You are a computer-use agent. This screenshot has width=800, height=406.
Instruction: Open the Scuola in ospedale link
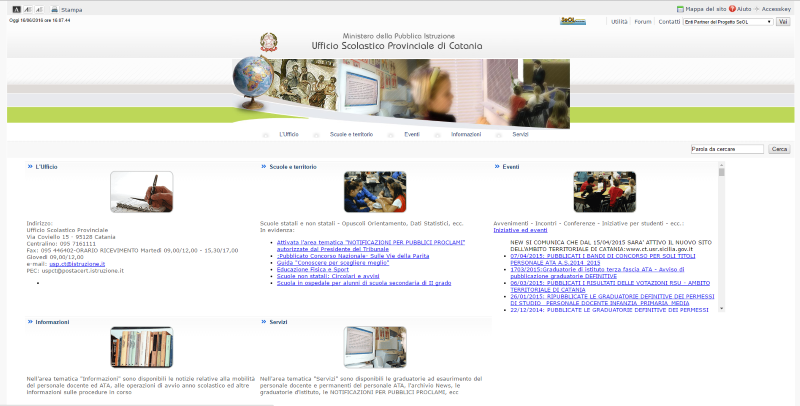coord(364,283)
